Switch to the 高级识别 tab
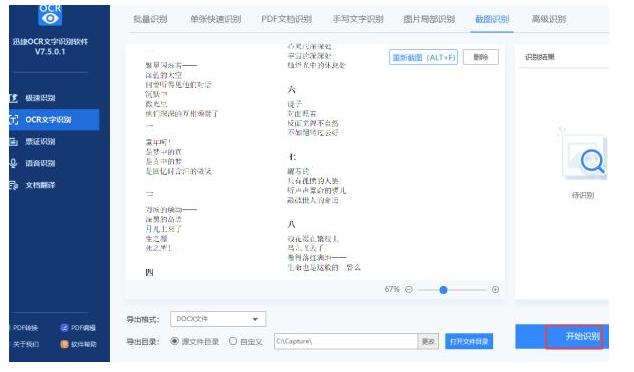Viewport: 634px width, 372px height. click(549, 19)
